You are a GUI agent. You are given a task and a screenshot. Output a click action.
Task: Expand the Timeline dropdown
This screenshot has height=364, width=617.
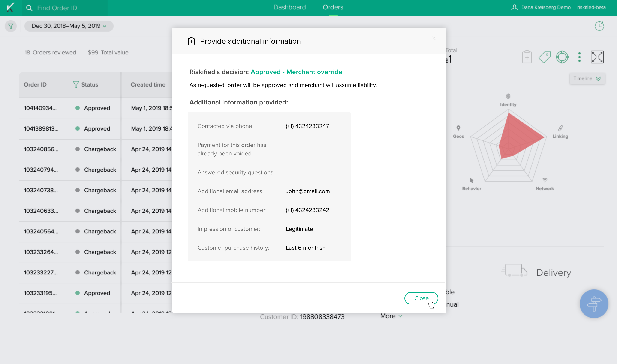click(587, 79)
